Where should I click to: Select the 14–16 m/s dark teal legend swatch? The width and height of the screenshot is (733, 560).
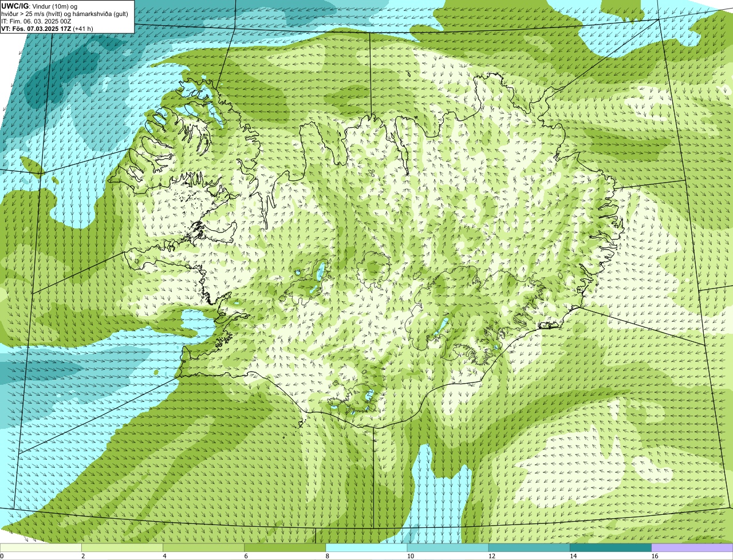coord(611,547)
